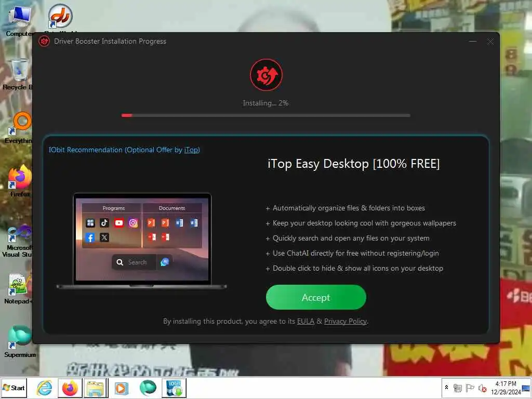Image resolution: width=532 pixels, height=399 pixels.
Task: Click 'Keep your desktop looking cool' line
Action: pyautogui.click(x=364, y=223)
